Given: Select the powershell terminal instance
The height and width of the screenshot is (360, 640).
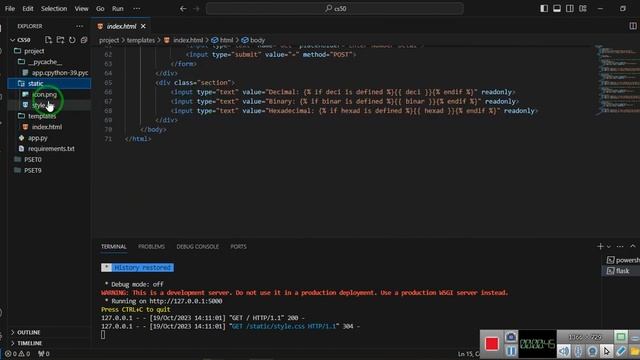Looking at the screenshot, I should click(x=622, y=260).
